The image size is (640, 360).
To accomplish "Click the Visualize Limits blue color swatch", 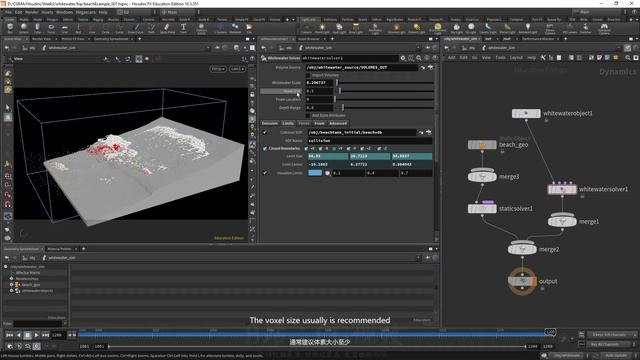I will coord(315,173).
